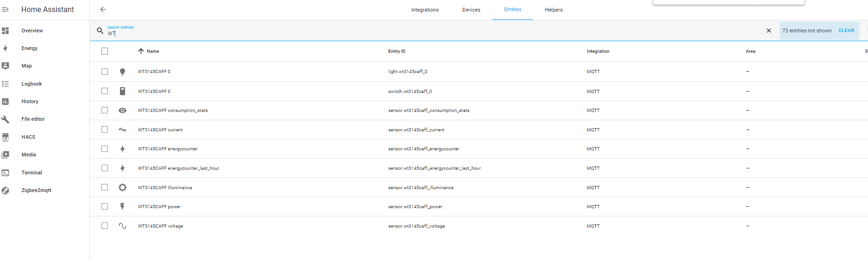Open the Energy lightning icon in sidebar

pyautogui.click(x=6, y=48)
